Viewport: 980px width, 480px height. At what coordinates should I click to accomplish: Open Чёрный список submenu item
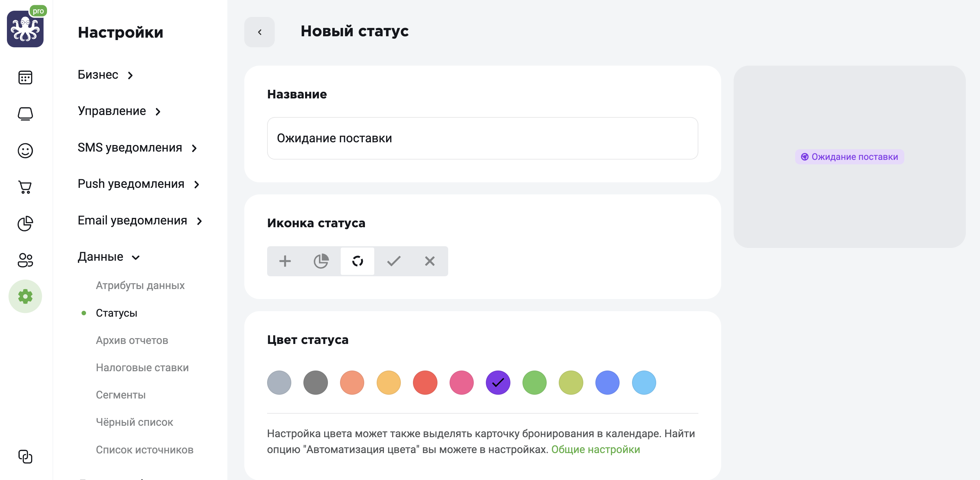pyautogui.click(x=134, y=422)
